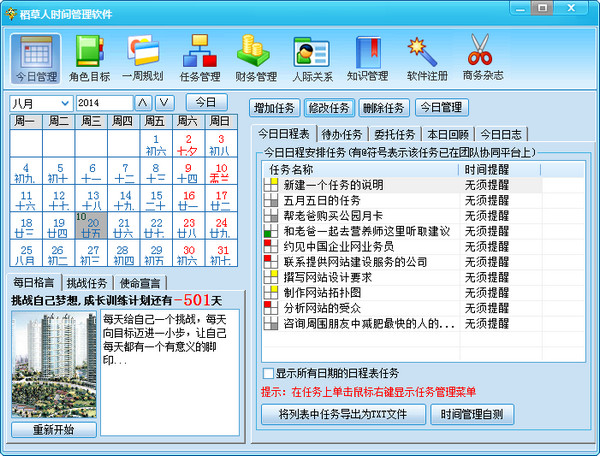Image resolution: width=600 pixels, height=456 pixels.
Task: Open 软件注册 registration icon
Action: [423, 58]
